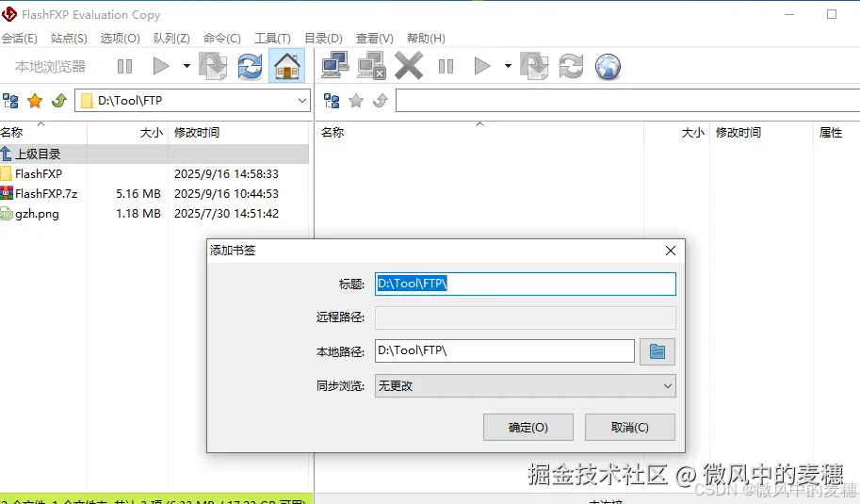Click the remote pane 属性 column header

coord(836,132)
